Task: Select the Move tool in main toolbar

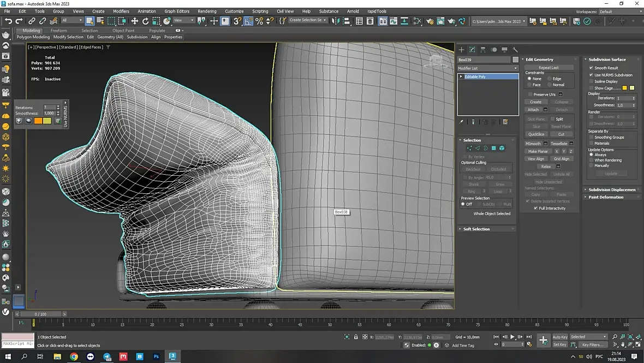Action: [x=135, y=21]
